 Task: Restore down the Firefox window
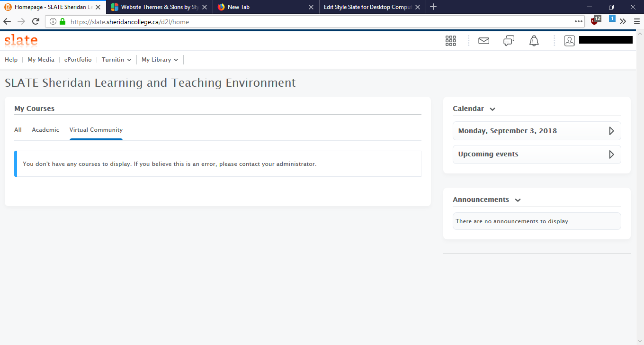coord(611,7)
